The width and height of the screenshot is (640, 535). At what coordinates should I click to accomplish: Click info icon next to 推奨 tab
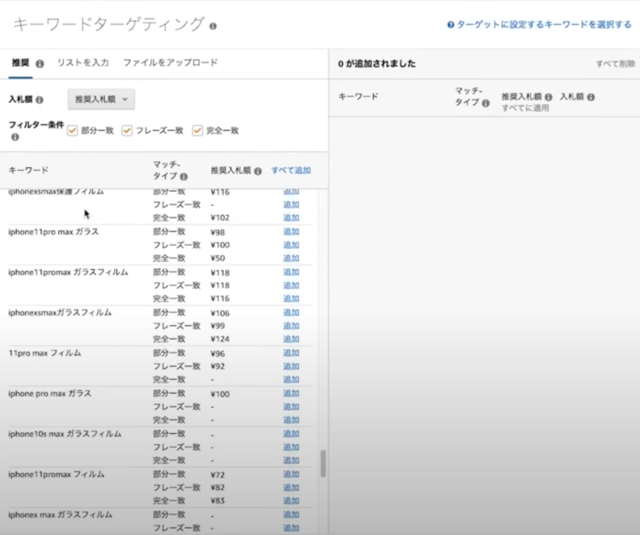click(x=40, y=63)
